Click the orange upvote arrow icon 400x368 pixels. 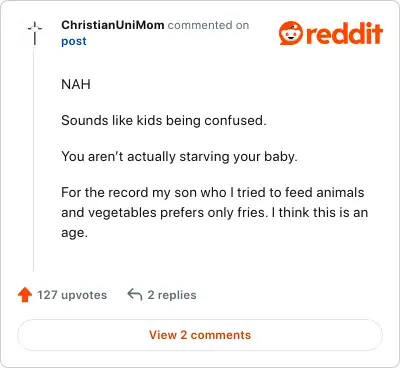(x=25, y=295)
